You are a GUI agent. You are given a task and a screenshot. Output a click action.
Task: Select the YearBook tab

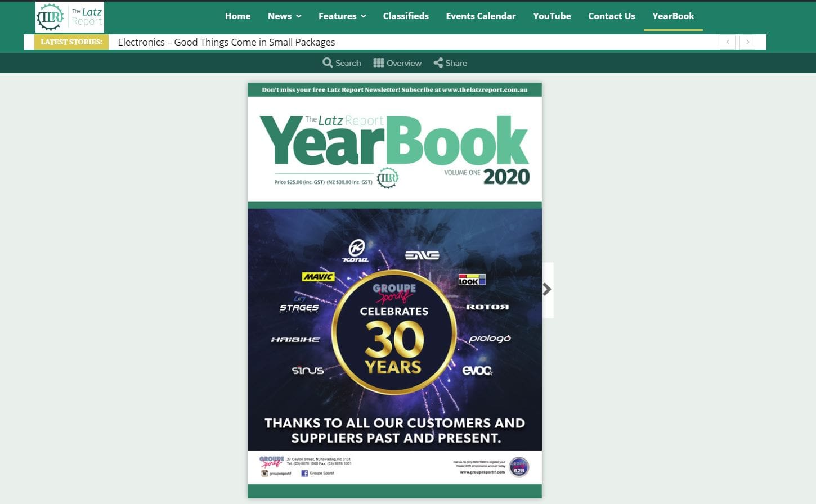point(673,16)
